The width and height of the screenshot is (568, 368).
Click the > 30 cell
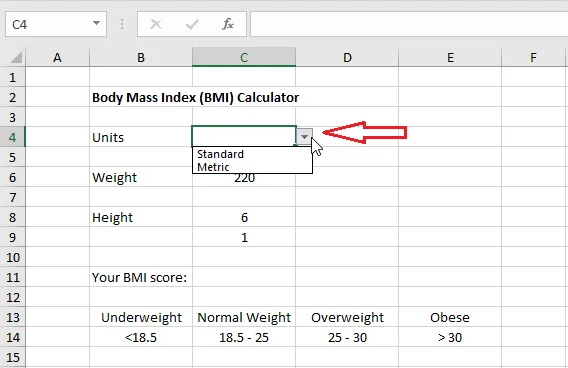tap(450, 337)
